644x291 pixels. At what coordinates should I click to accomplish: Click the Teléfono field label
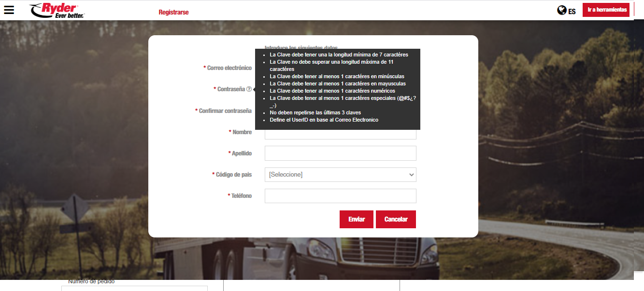click(241, 196)
